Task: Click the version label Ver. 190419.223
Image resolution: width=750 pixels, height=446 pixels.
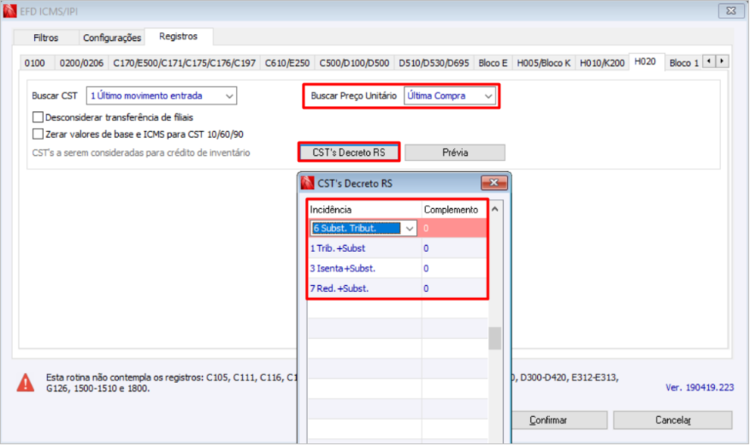Action: pos(699,388)
